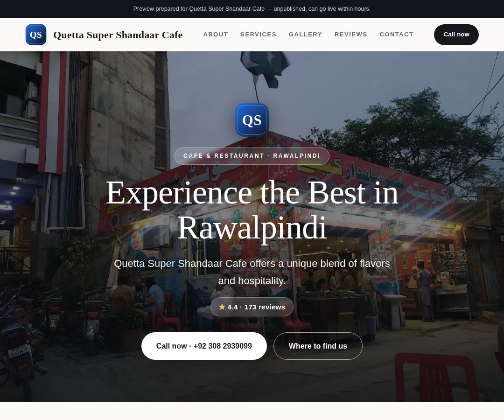
Task: Click the QS logo icon in header
Action: pos(35,35)
